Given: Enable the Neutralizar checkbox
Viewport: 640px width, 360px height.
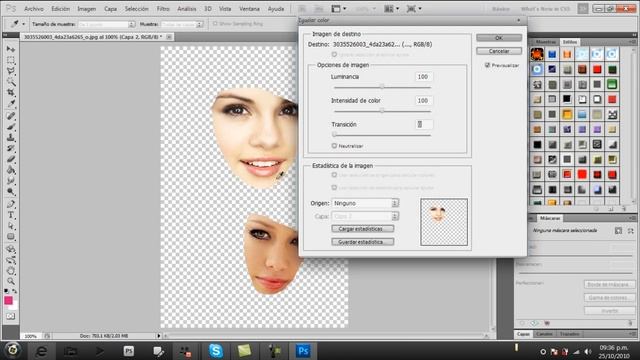Looking at the screenshot, I should point(334,146).
